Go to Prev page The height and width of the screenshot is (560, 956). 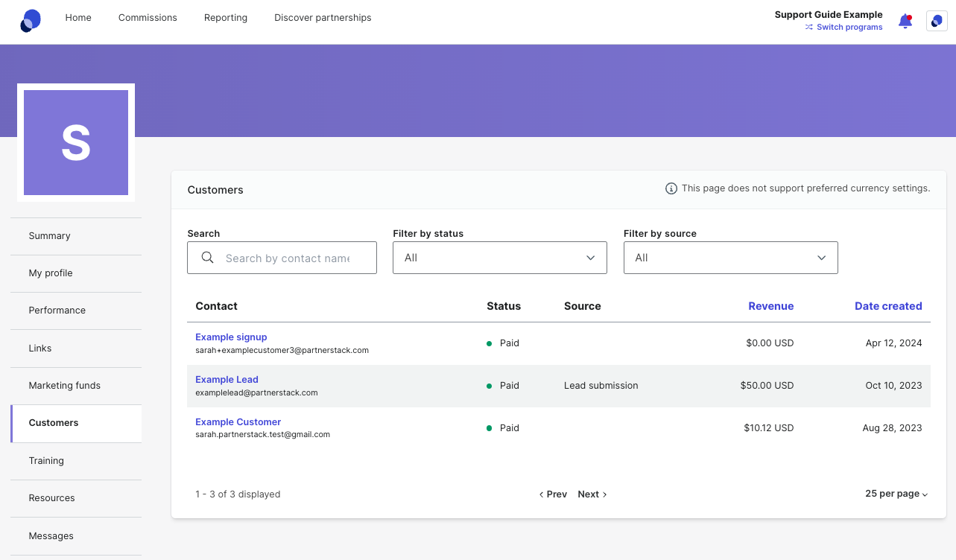point(553,494)
